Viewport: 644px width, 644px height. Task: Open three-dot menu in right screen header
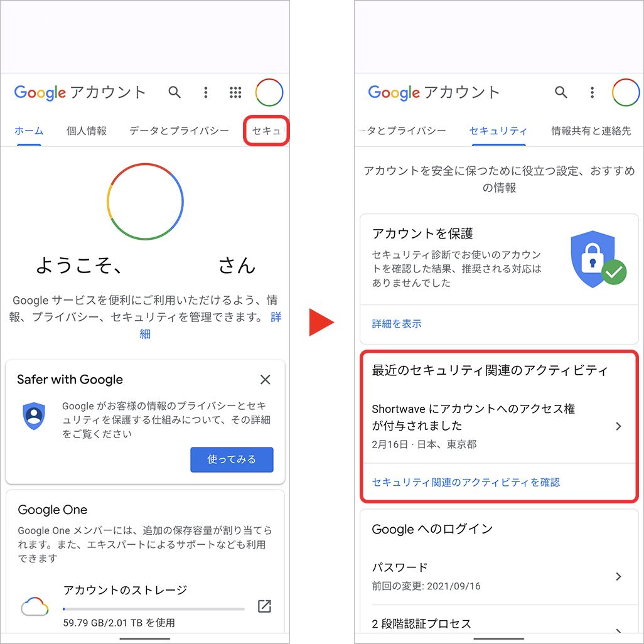(593, 92)
